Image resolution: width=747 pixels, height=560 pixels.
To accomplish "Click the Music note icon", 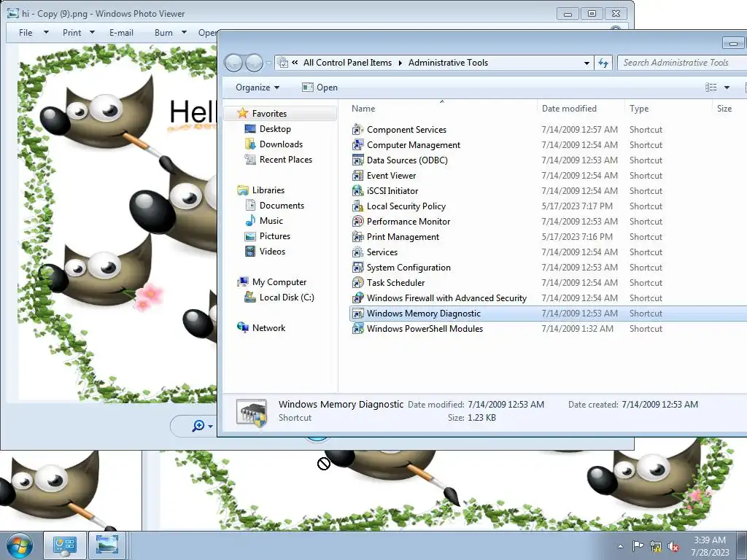I will [x=250, y=220].
